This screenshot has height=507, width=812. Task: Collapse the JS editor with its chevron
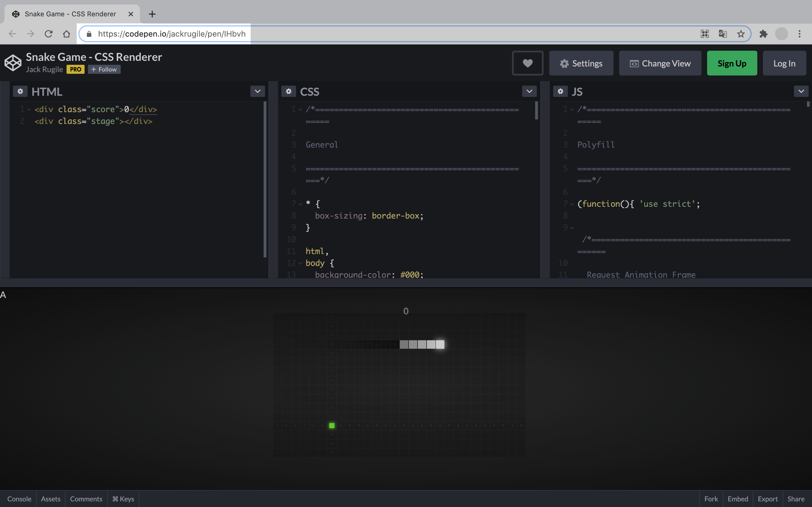(x=801, y=91)
